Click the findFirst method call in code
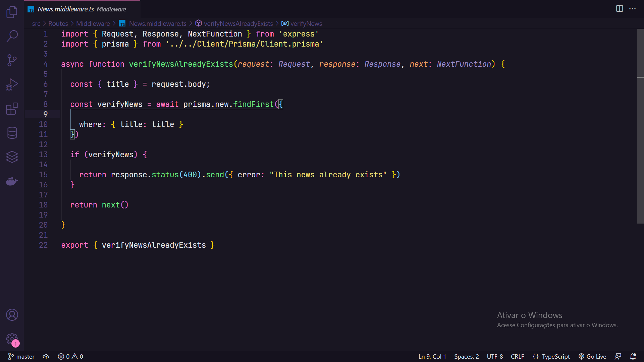 pos(253,104)
